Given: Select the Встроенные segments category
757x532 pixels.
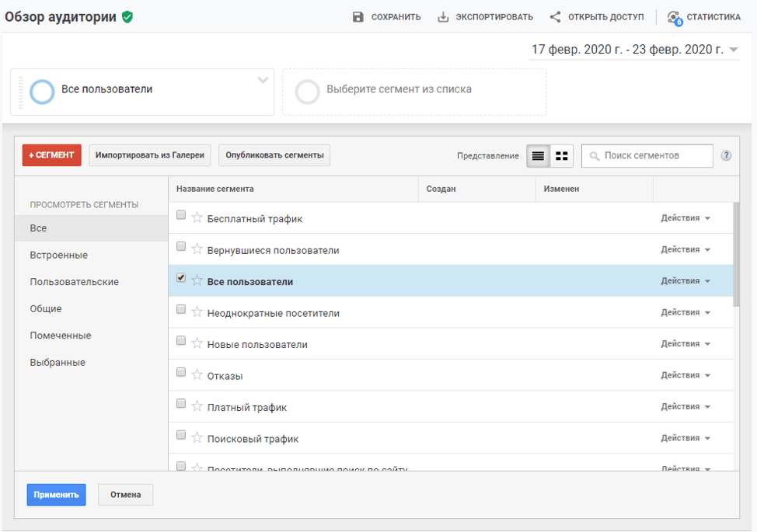Looking at the screenshot, I should click(91, 256).
